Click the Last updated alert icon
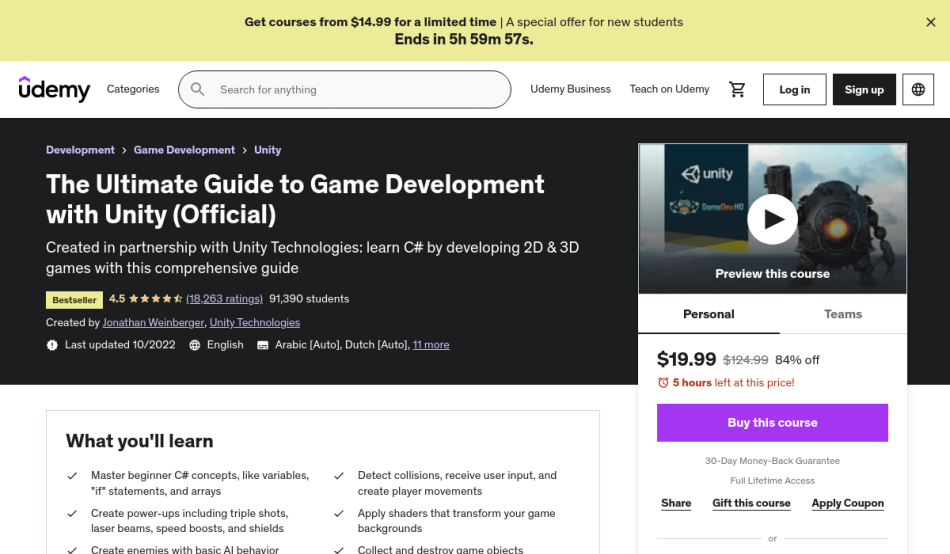This screenshot has height=554, width=950. click(52, 345)
